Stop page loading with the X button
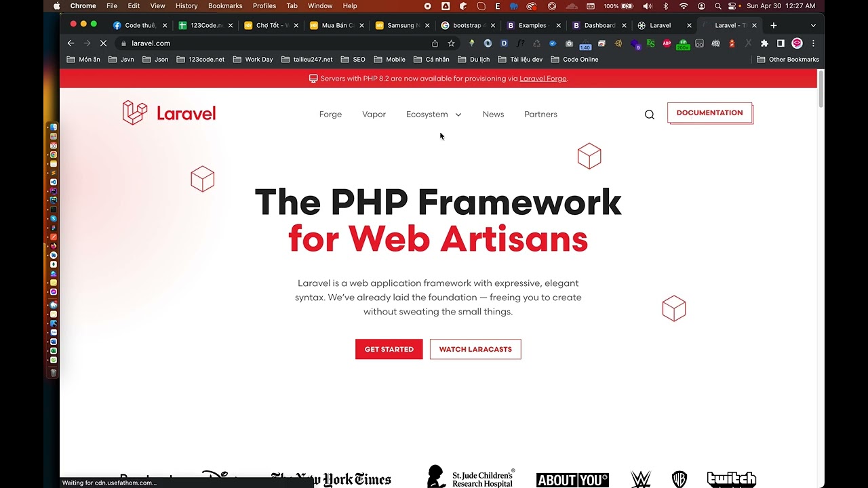Screen dimensions: 868x488 pyautogui.click(x=103, y=43)
